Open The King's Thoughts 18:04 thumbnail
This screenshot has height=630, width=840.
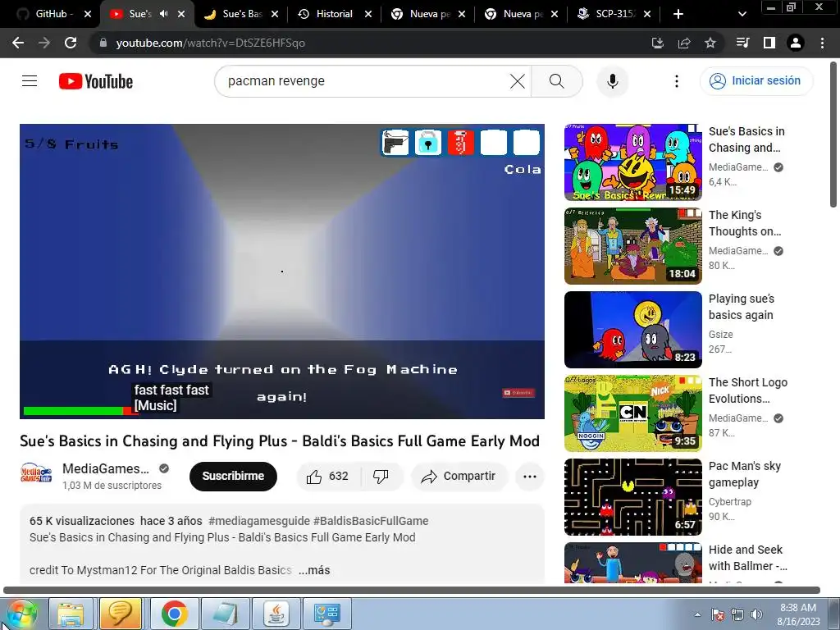click(x=632, y=246)
